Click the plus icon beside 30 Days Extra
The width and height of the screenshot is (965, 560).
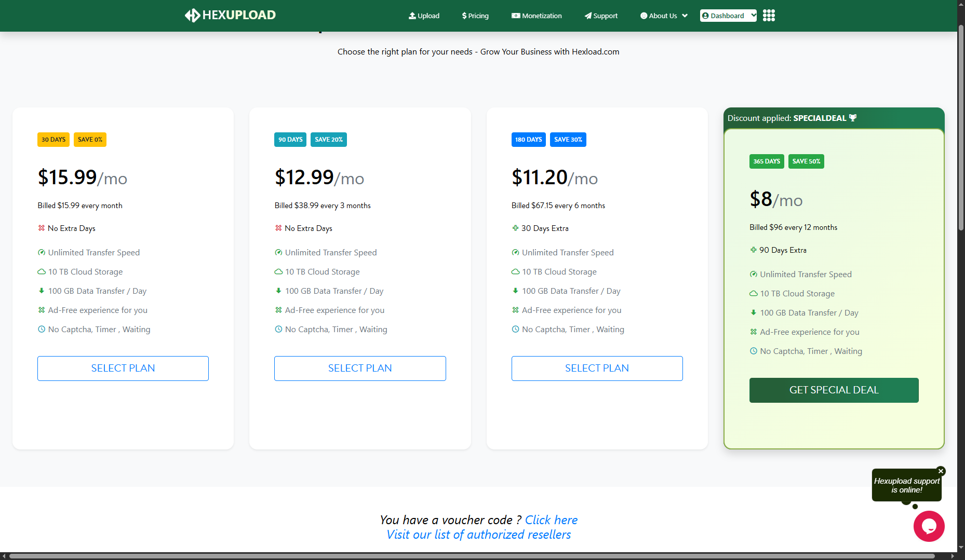click(x=515, y=228)
